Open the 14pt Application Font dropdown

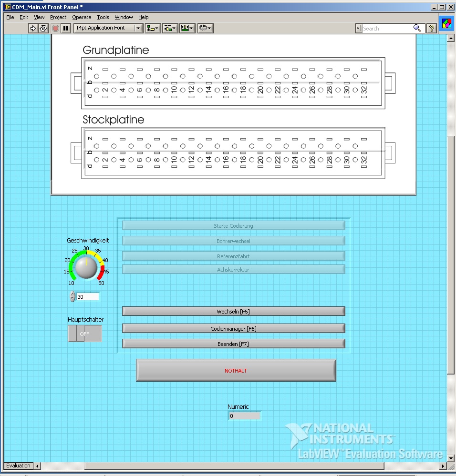(108, 28)
